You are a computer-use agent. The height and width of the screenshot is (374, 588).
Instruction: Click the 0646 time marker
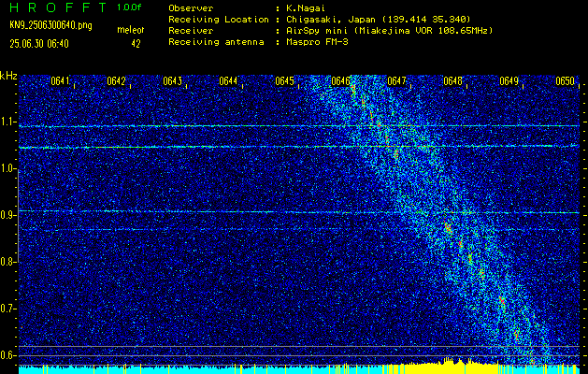341,81
